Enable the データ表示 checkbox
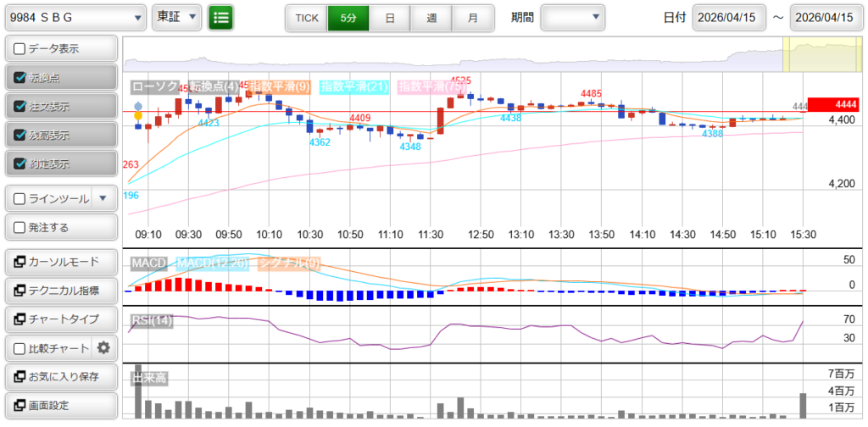The width and height of the screenshot is (868, 427). pyautogui.click(x=19, y=49)
